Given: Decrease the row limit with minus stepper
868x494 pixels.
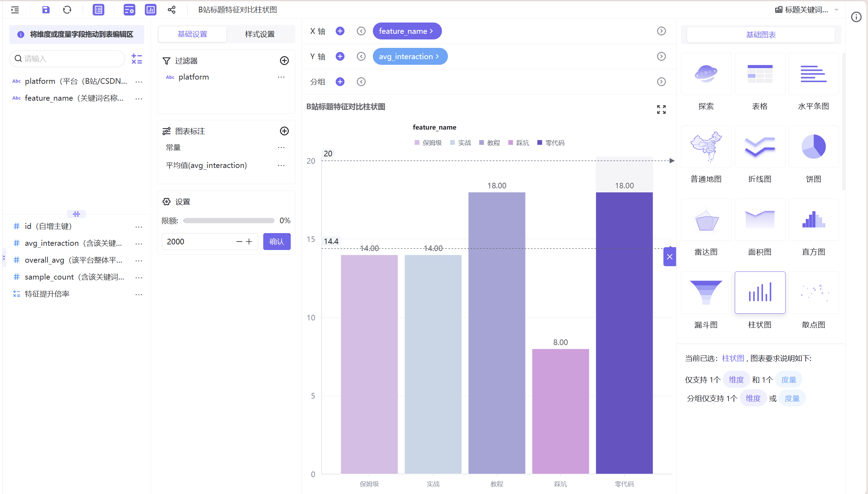Looking at the screenshot, I should click(x=239, y=242).
